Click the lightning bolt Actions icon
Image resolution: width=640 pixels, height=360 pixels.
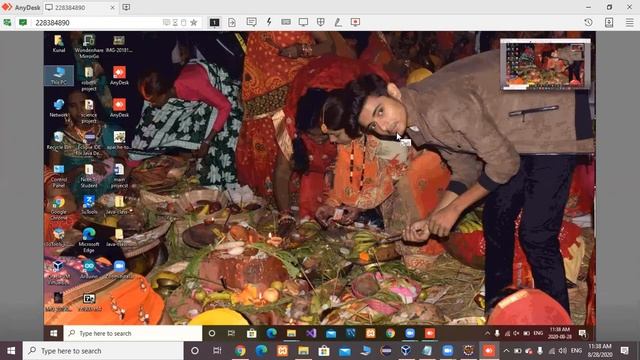tap(269, 22)
